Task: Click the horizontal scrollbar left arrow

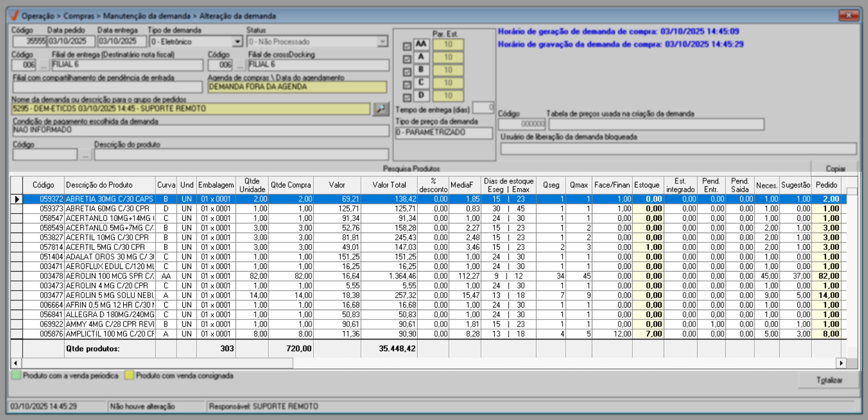Action: click(x=16, y=363)
